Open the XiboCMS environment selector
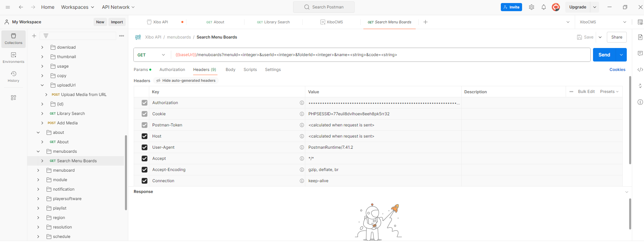The width and height of the screenshot is (644, 243). tap(603, 22)
